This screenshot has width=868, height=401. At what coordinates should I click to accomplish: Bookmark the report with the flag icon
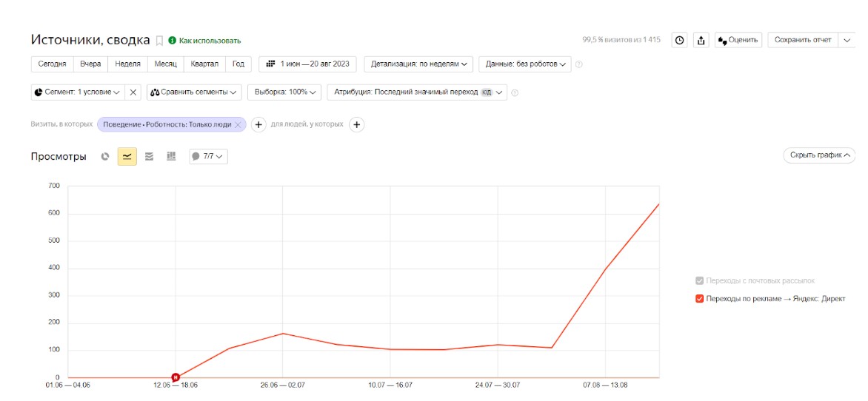(159, 41)
